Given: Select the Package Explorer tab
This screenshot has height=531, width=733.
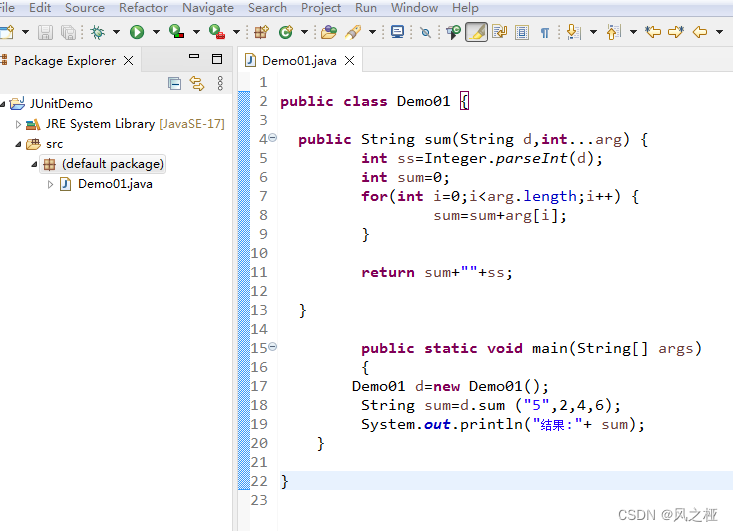Looking at the screenshot, I should tap(65, 61).
